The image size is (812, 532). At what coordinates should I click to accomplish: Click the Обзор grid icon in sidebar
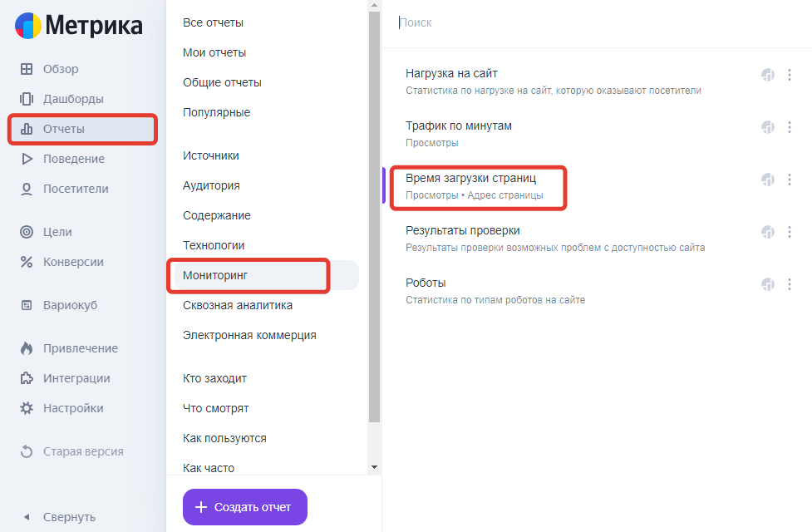tap(27, 69)
